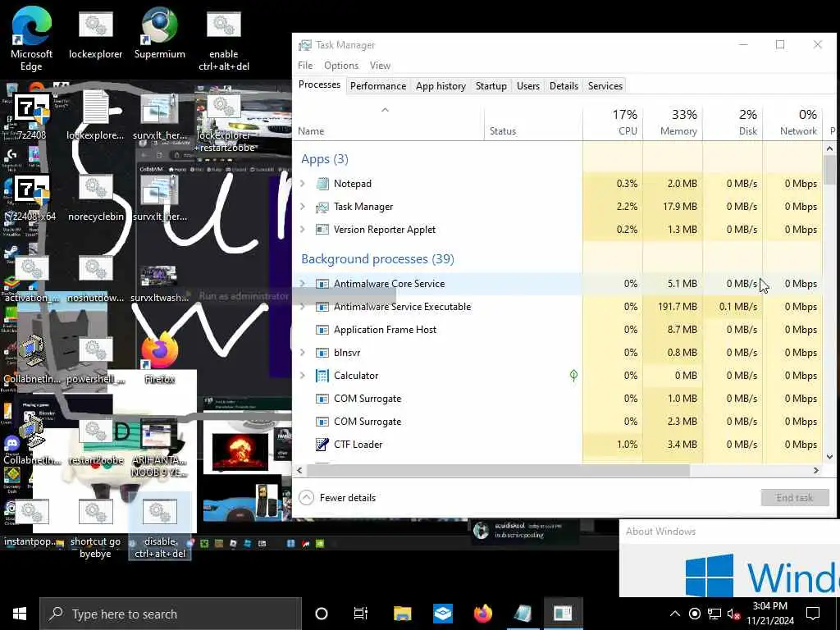Show hidden system tray icons

(675, 614)
